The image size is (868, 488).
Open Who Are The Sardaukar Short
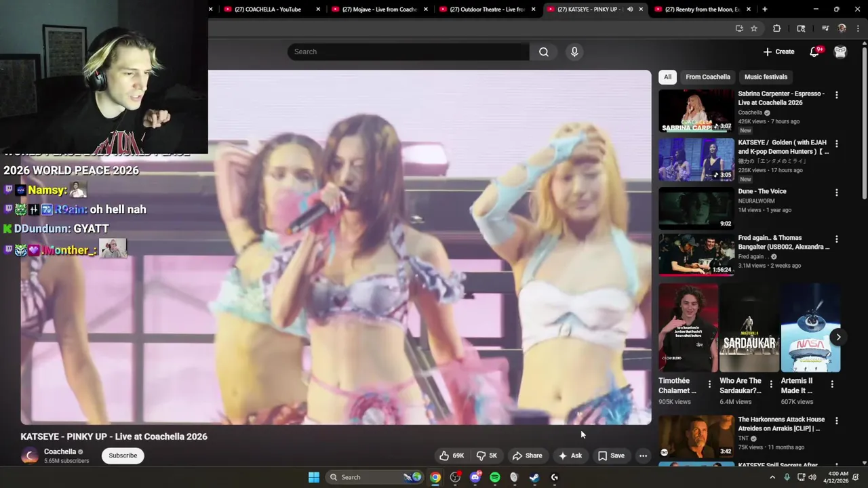749,328
